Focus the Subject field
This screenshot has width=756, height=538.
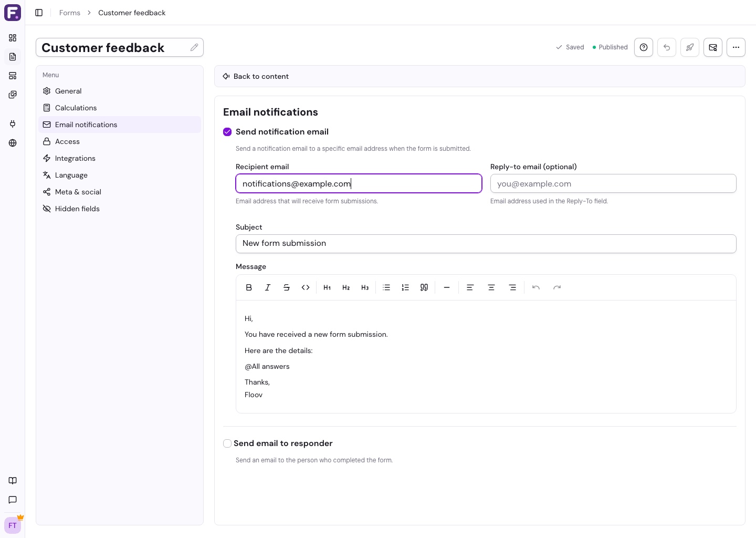click(486, 244)
